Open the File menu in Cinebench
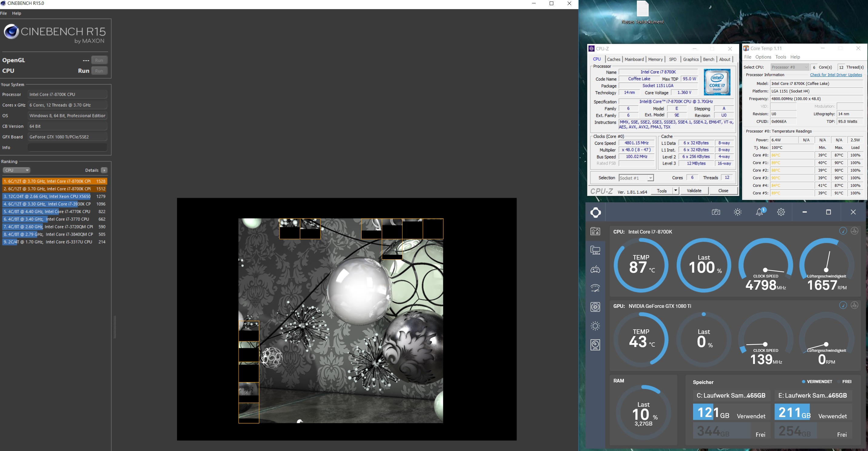868x451 pixels. (x=4, y=13)
